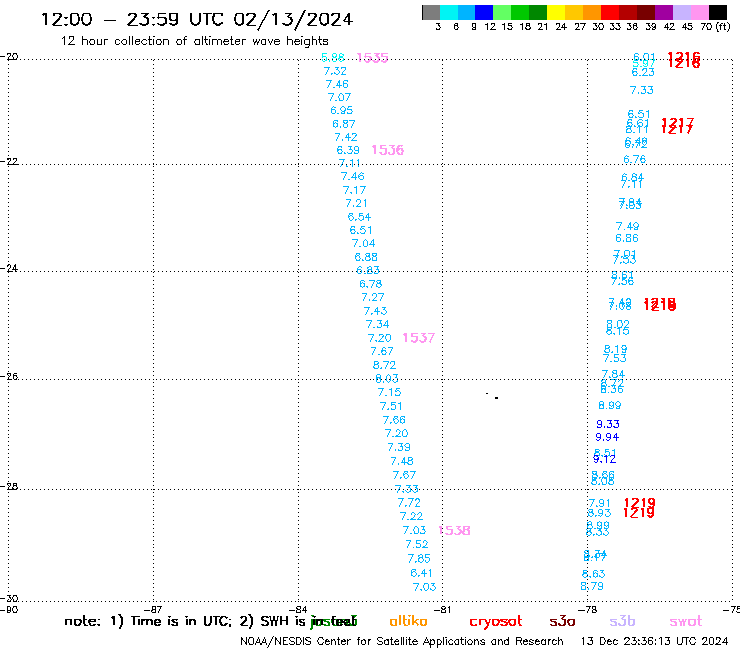
Task: Select the '12 hour collection' subtitle
Action: click(x=194, y=41)
